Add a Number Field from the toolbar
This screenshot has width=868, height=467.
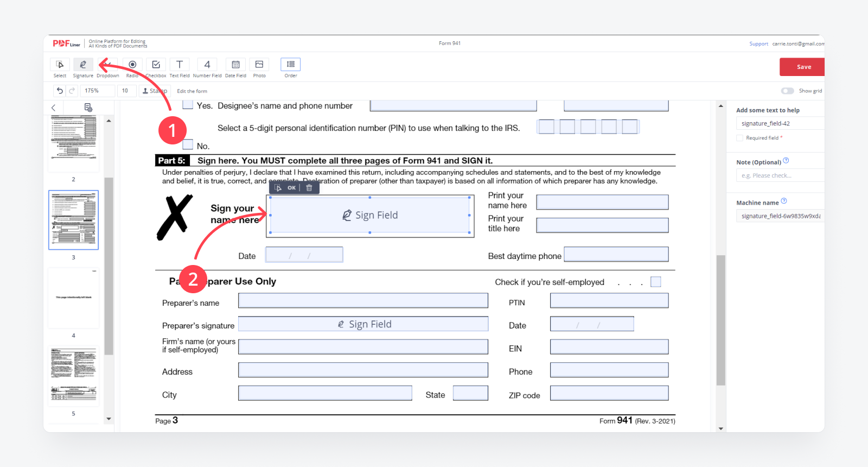pos(207,65)
